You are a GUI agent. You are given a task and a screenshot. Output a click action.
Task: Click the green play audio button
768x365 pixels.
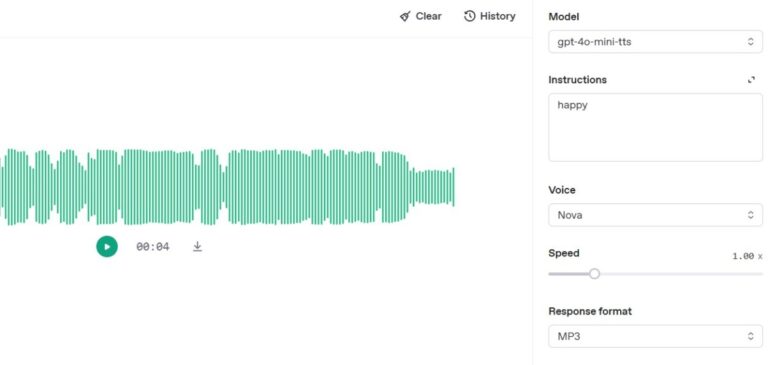point(107,246)
